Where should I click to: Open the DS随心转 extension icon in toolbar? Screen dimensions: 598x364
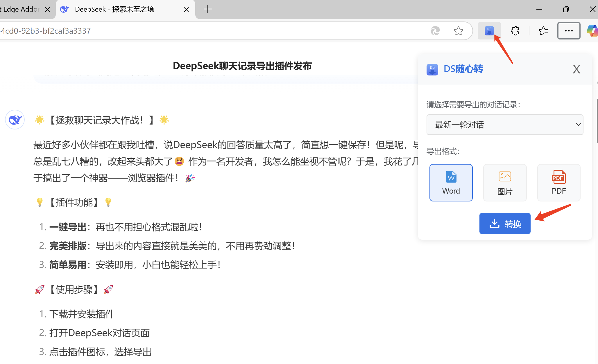[489, 31]
